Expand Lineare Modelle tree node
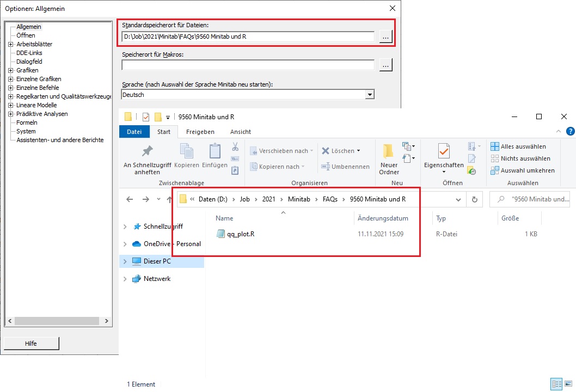This screenshot has height=392, width=576. (x=11, y=105)
